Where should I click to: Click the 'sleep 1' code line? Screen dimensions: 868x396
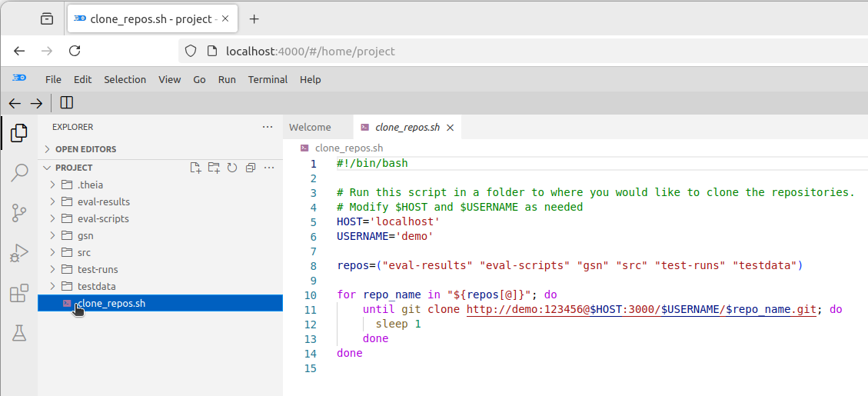click(398, 324)
